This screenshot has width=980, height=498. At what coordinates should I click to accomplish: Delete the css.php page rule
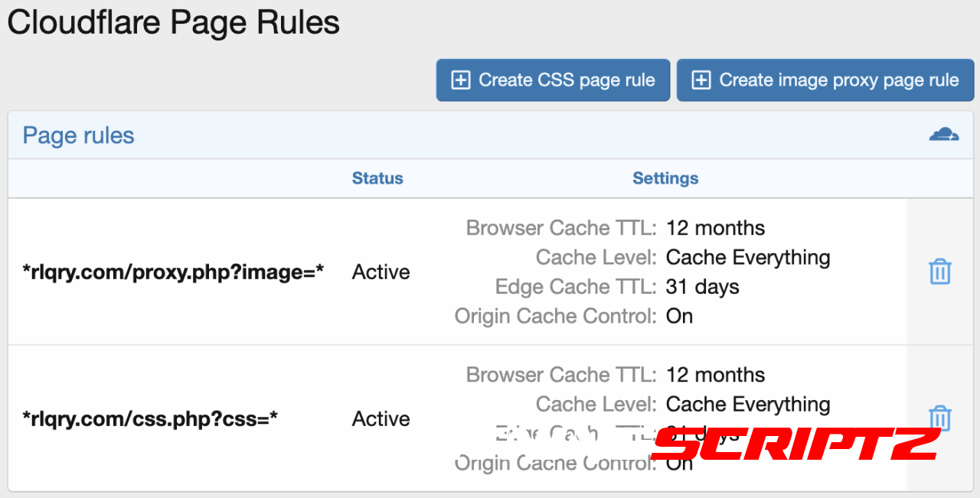click(x=939, y=417)
